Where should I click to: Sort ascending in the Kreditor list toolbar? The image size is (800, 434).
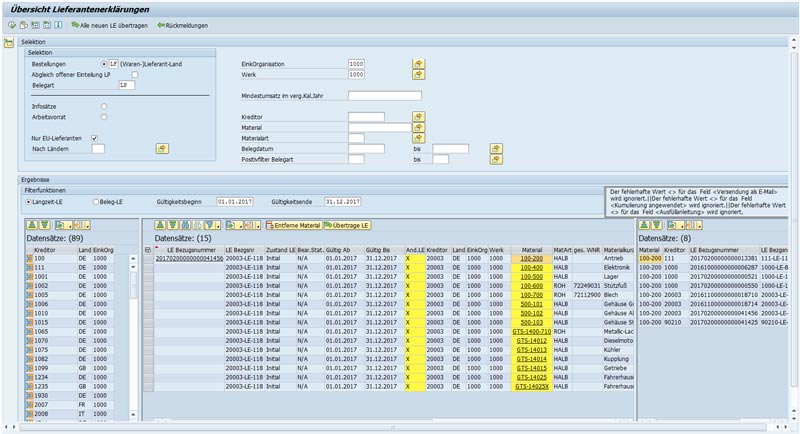(32, 225)
